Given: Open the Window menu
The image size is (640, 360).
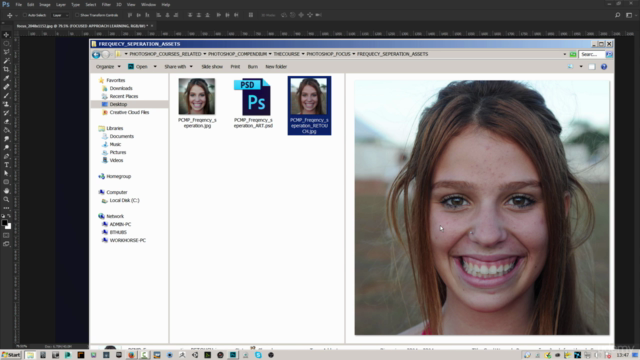Looking at the screenshot, I should pos(148,4).
